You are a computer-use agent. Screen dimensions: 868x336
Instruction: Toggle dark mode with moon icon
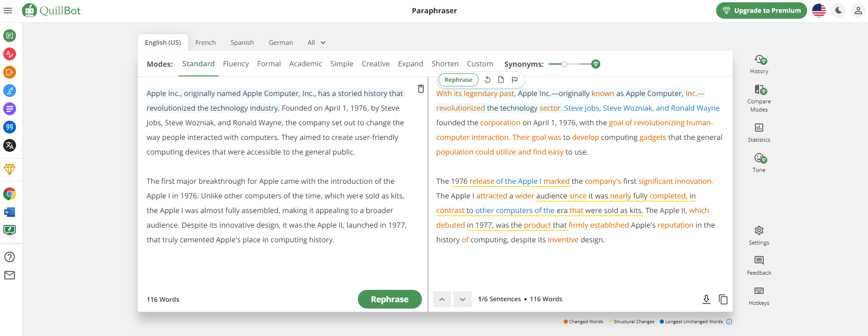(838, 11)
